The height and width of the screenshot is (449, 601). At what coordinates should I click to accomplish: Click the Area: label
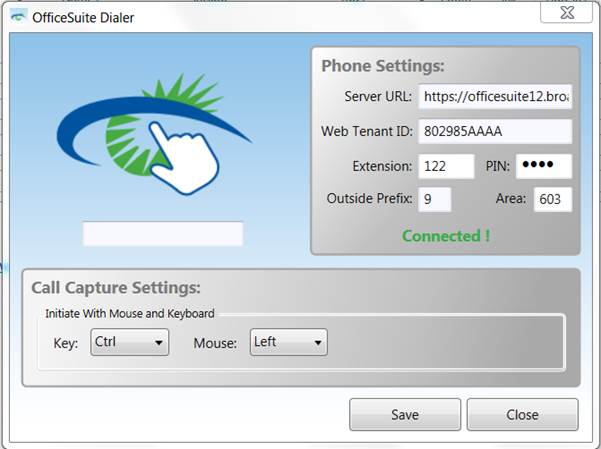(x=511, y=199)
